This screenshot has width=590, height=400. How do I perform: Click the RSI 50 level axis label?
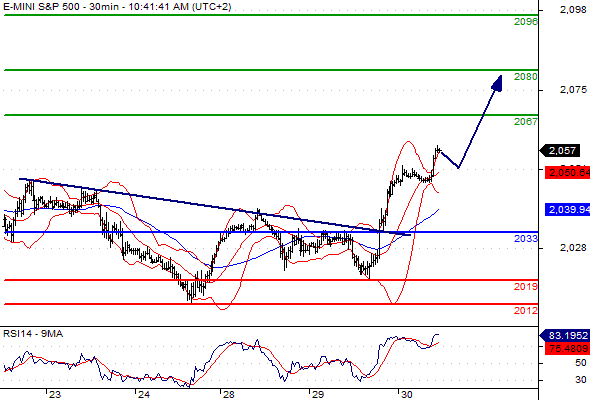point(581,363)
